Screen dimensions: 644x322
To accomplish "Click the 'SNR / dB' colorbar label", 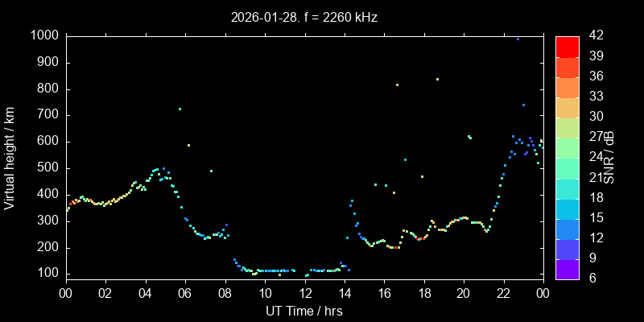I will [609, 156].
